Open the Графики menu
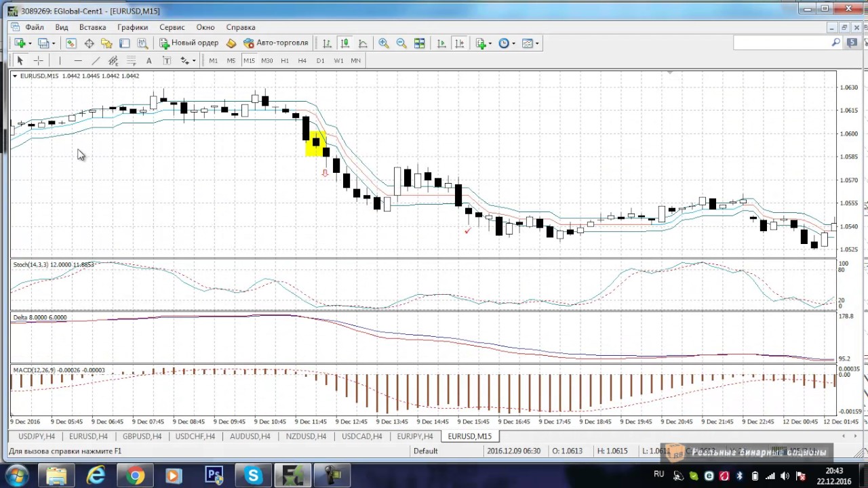 tap(132, 27)
